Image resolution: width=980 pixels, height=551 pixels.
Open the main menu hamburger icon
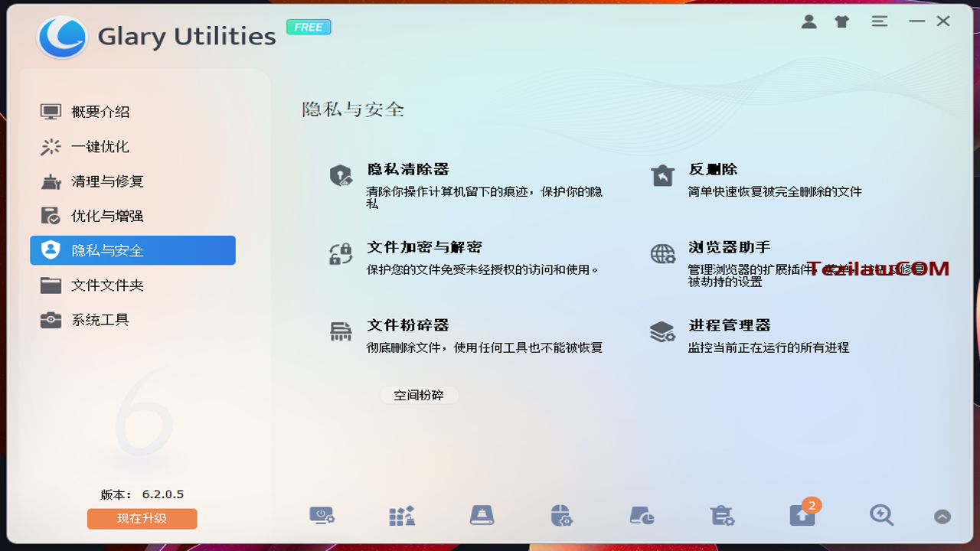pos(880,21)
